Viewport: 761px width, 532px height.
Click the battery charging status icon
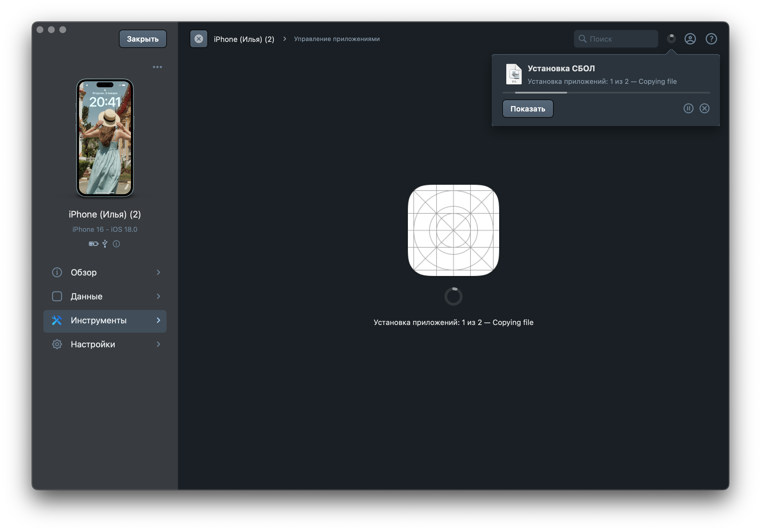click(94, 244)
